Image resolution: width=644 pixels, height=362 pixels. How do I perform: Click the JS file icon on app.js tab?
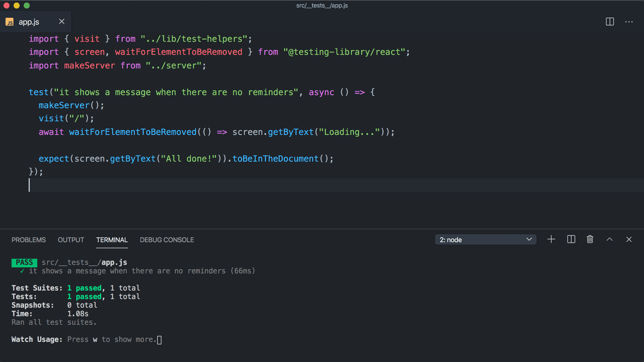coord(9,22)
